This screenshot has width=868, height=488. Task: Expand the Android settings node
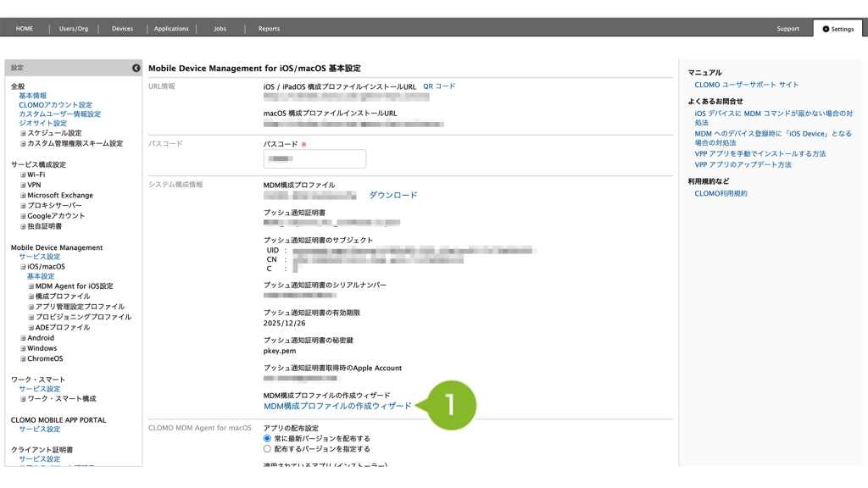(23, 338)
